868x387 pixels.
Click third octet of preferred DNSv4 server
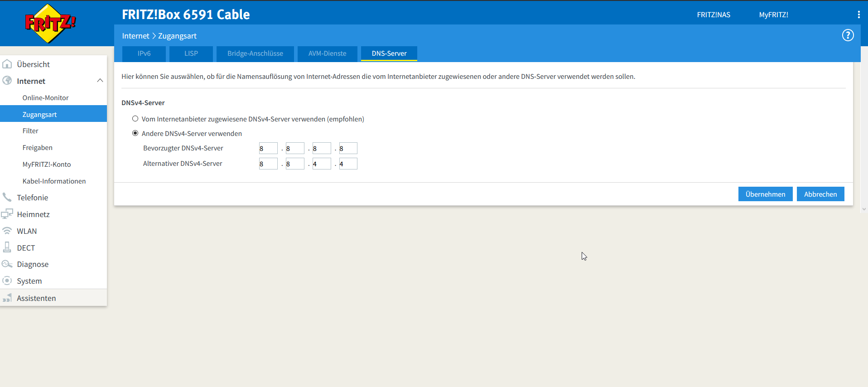(322, 148)
